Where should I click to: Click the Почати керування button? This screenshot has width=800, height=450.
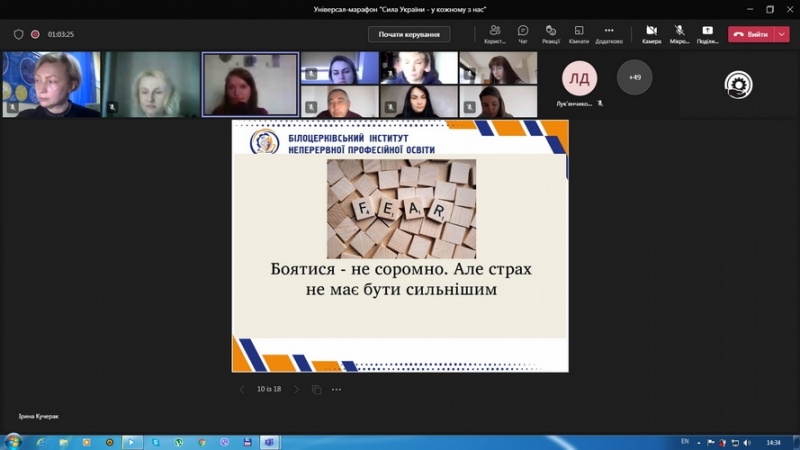(409, 34)
